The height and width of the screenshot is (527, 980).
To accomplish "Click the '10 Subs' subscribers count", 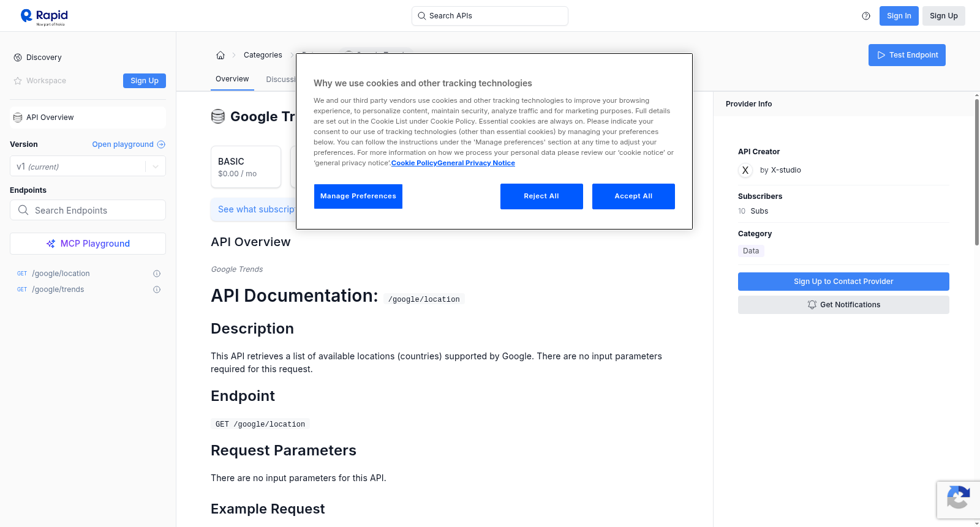I will pyautogui.click(x=753, y=211).
